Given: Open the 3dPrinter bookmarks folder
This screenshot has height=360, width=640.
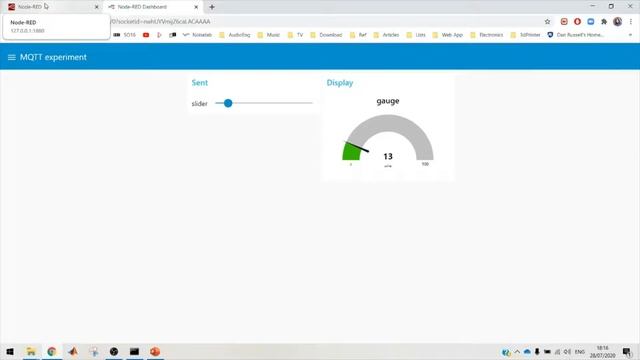Looking at the screenshot, I should pyautogui.click(x=525, y=35).
